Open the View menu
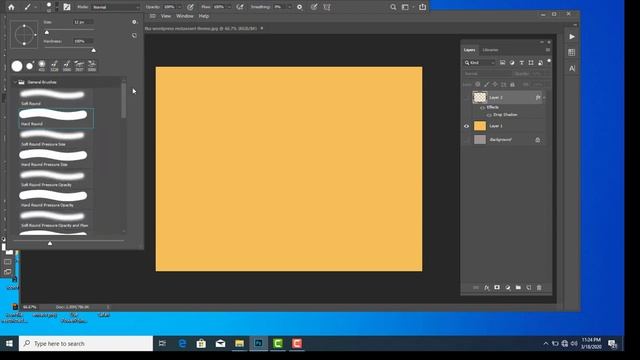 [x=166, y=16]
